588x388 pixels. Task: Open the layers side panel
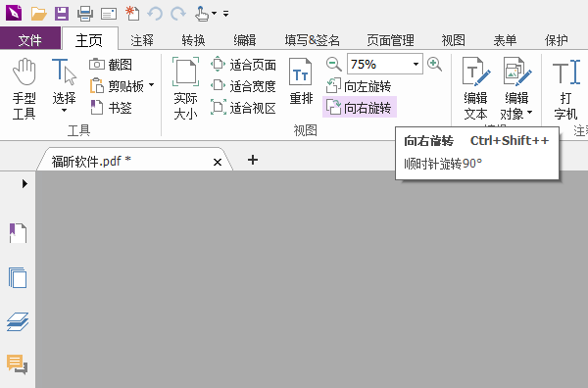[18, 322]
